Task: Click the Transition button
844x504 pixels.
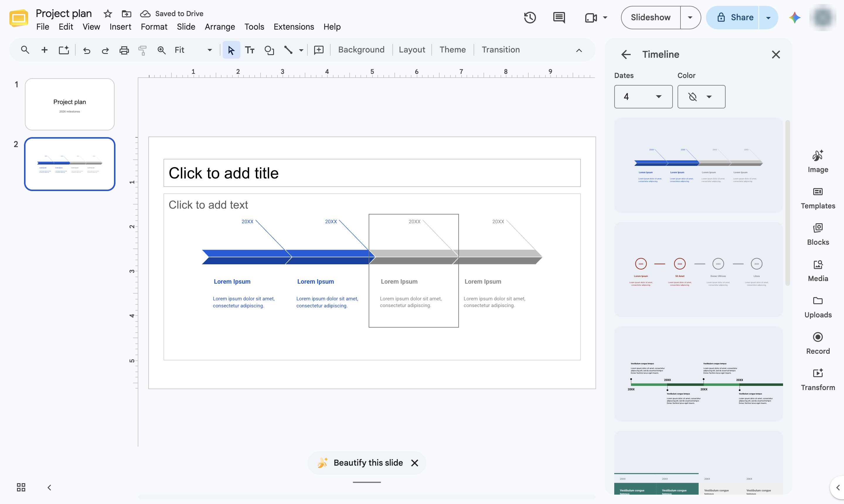Action: [500, 50]
